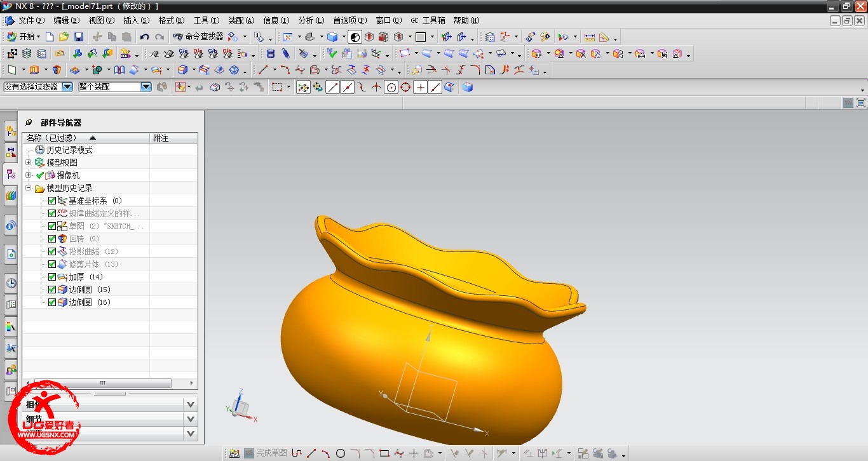
Task: Select the shaded with edges cube icon
Action: pos(332,37)
